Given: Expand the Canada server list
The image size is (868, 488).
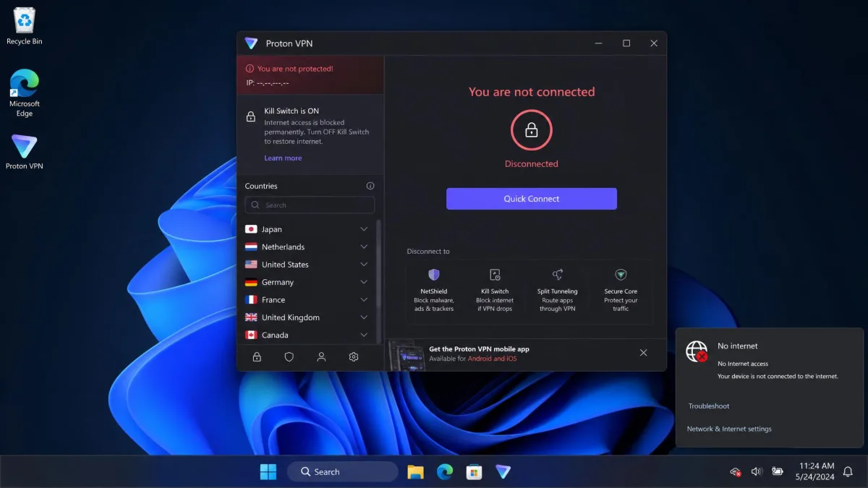Looking at the screenshot, I should [364, 335].
